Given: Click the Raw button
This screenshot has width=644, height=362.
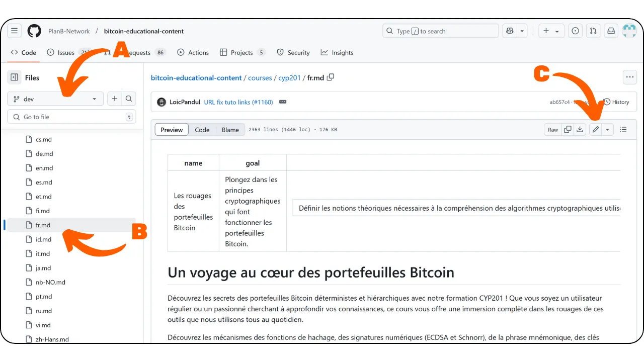Looking at the screenshot, I should (553, 130).
